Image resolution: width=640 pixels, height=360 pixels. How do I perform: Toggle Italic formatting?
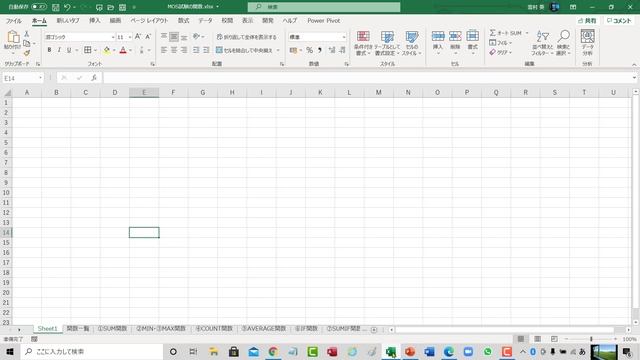point(59,50)
